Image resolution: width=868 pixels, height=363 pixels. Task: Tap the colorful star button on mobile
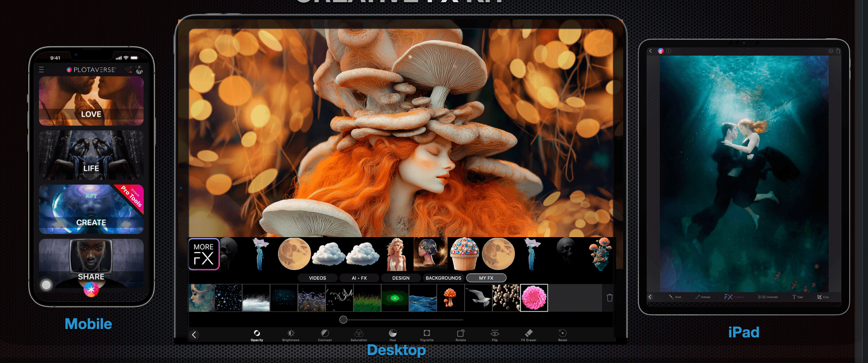[x=91, y=289]
